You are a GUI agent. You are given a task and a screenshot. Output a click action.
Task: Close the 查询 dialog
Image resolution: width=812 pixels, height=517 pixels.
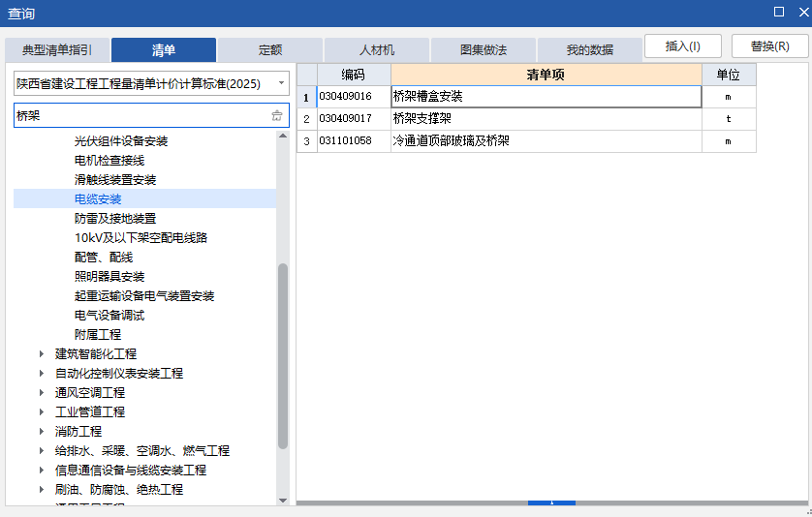click(803, 12)
